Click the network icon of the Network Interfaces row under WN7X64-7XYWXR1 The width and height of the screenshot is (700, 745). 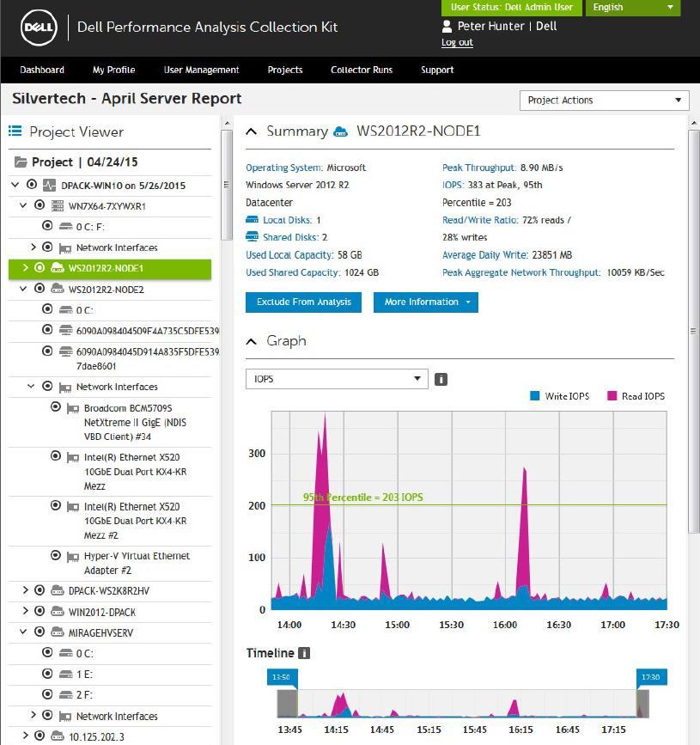tap(65, 248)
